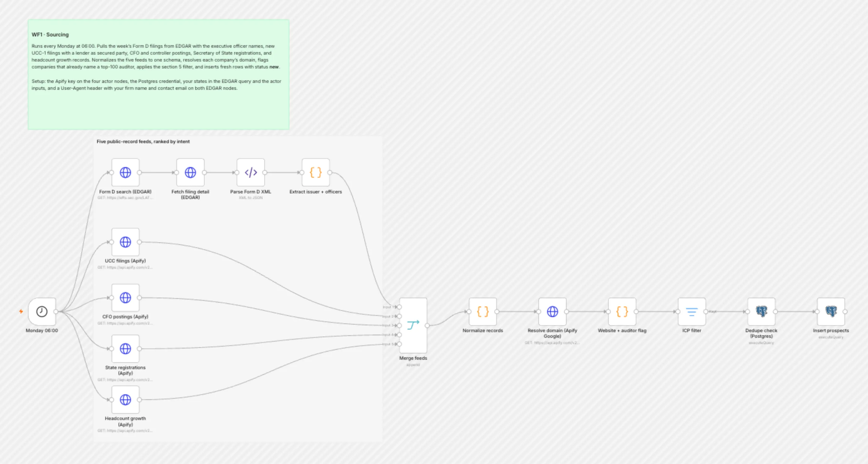Select the Insert prospects Postgres node
Image resolution: width=868 pixels, height=464 pixels.
pos(831,311)
